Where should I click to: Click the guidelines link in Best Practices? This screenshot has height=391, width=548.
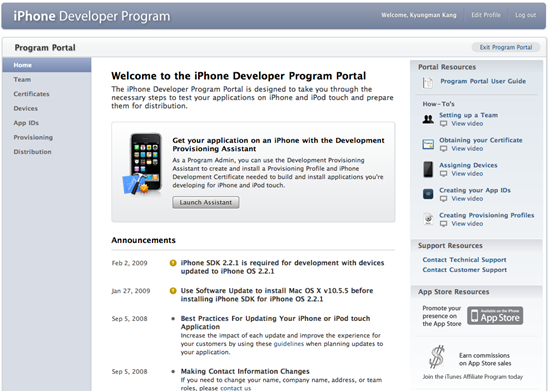(289, 344)
